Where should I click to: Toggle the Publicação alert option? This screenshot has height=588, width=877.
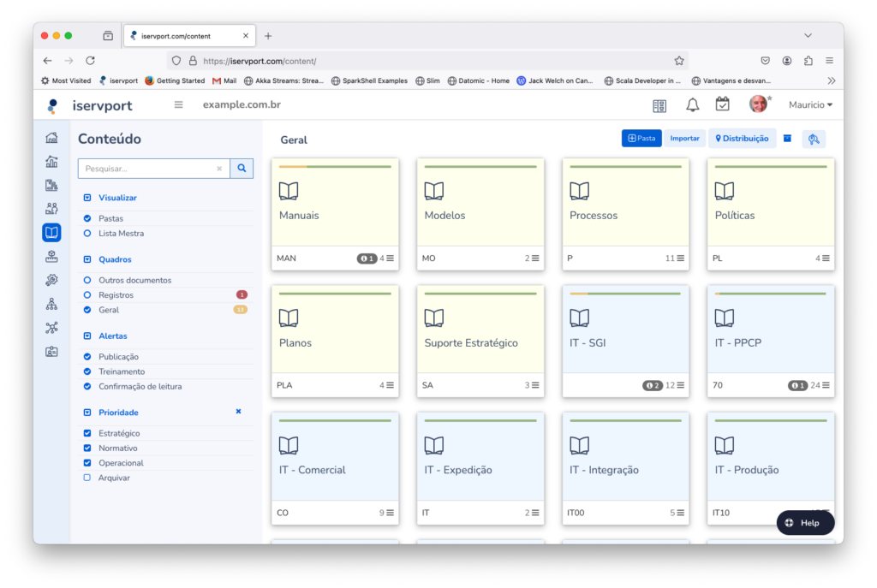point(87,357)
